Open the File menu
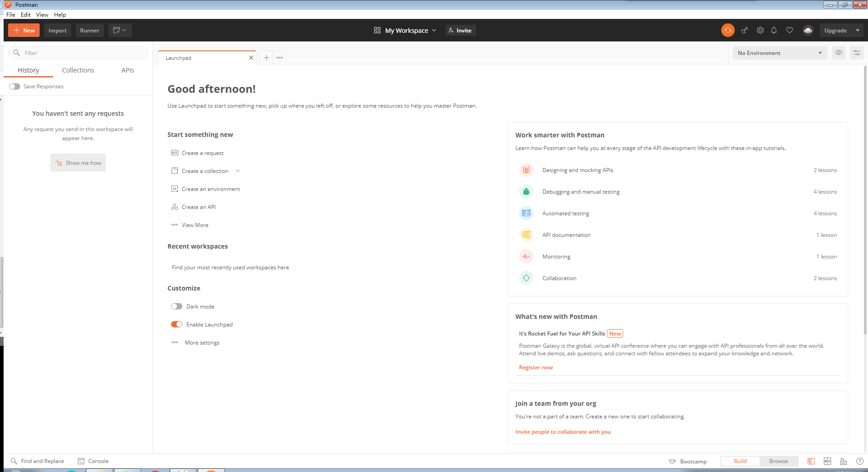Viewport: 868px width, 472px height. [x=11, y=14]
